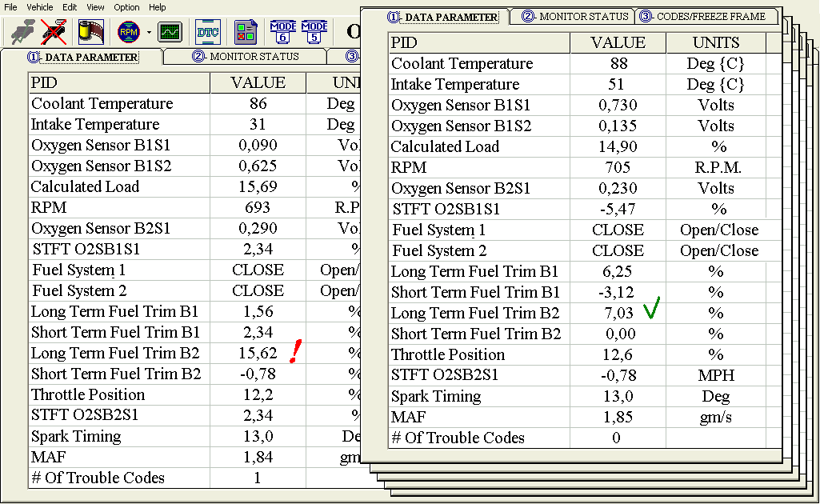Open the monitor checklist report icon
This screenshot has height=504, width=820.
click(246, 32)
